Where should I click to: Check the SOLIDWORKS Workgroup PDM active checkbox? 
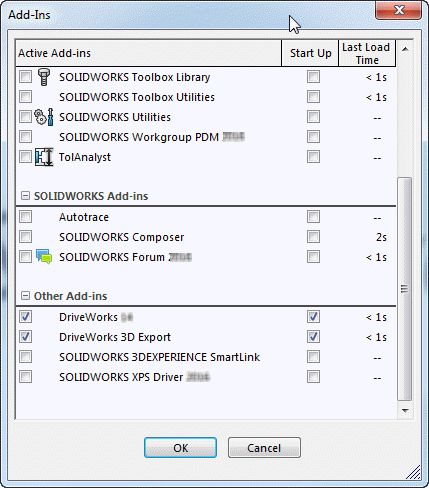click(25, 137)
